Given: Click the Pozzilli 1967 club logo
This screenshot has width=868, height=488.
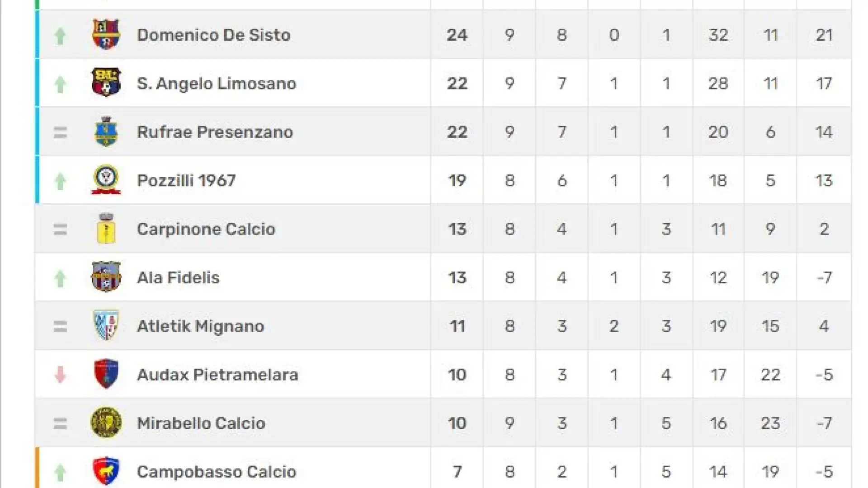Looking at the screenshot, I should click(x=106, y=180).
